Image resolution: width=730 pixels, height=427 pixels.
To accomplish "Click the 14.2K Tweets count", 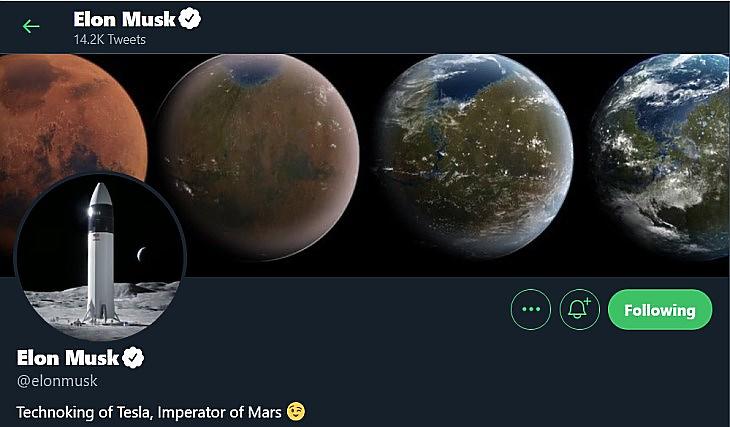I will pyautogui.click(x=109, y=40).
